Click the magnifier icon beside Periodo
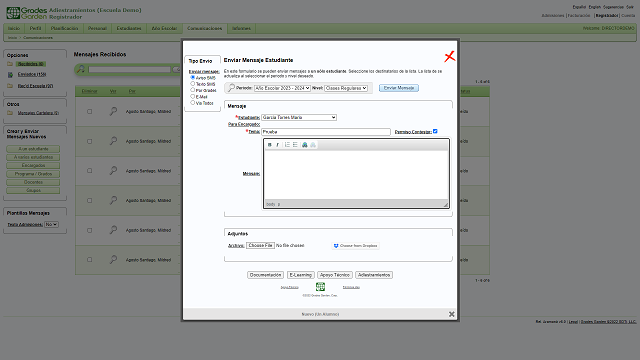The height and width of the screenshot is (360, 640). (x=231, y=88)
